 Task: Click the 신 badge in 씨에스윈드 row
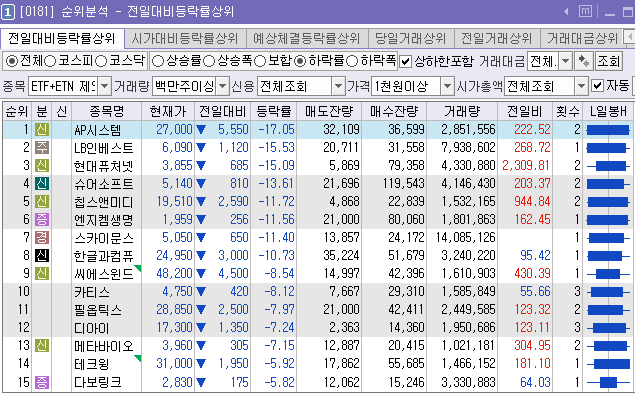coord(42,273)
